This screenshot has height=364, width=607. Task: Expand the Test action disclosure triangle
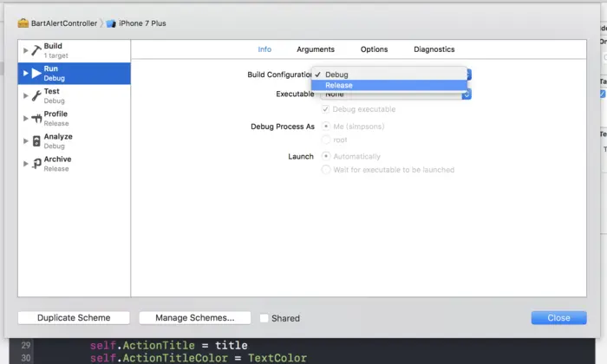pos(25,95)
